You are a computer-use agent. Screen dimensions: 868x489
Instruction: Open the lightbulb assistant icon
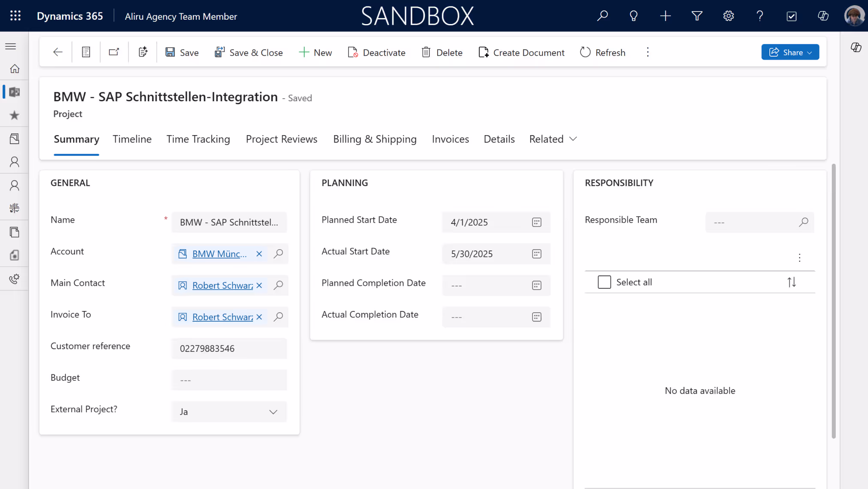(634, 16)
